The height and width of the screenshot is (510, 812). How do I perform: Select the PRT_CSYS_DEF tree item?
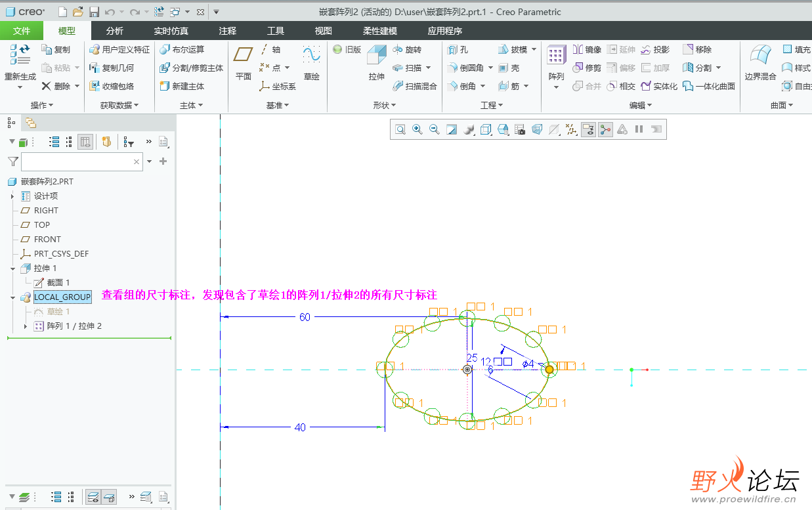click(x=54, y=254)
